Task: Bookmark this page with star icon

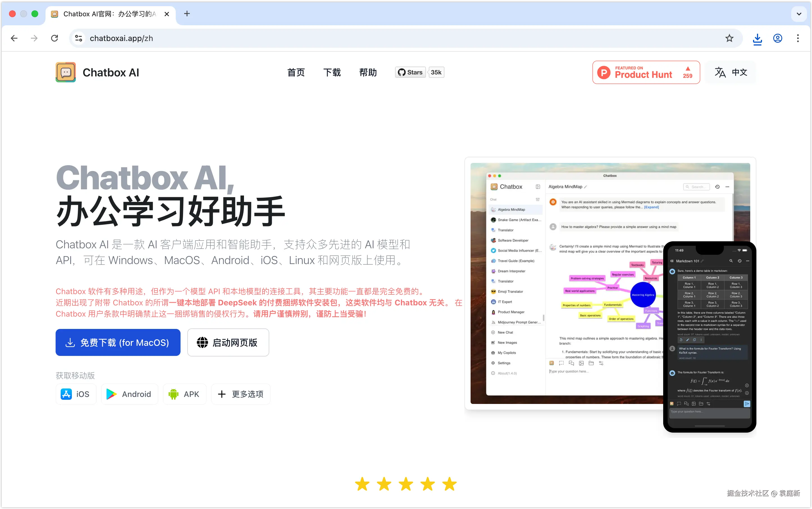Action: pos(729,38)
